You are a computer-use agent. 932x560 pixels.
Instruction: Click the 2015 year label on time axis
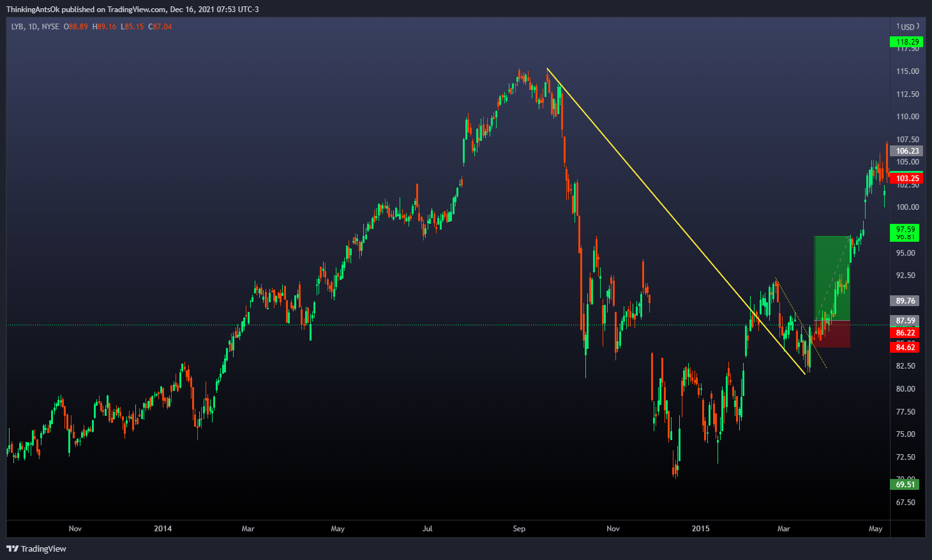(x=701, y=529)
